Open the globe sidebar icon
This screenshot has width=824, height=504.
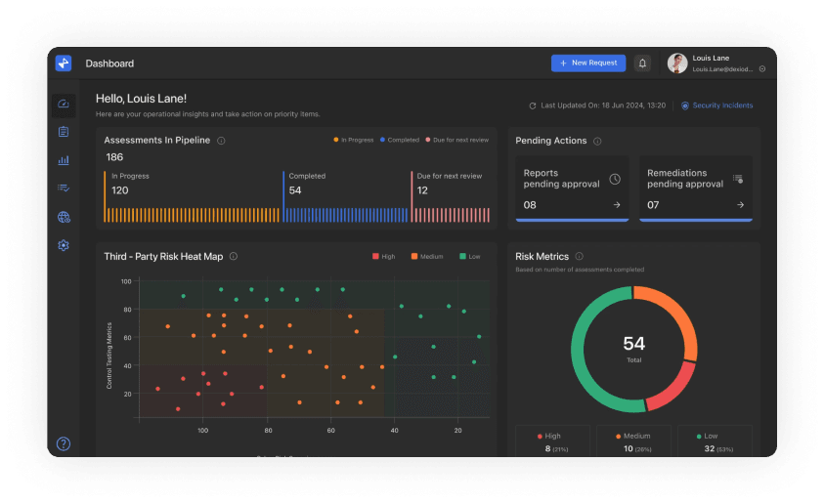(64, 217)
